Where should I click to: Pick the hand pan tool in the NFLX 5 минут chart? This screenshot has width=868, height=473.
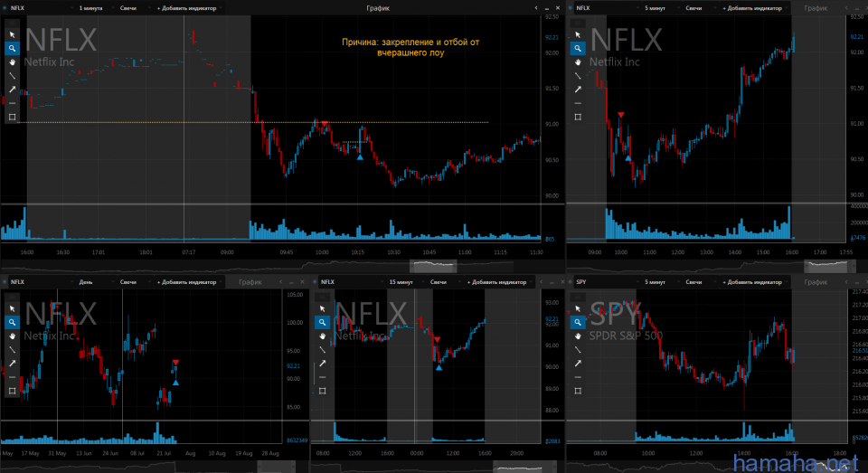(578, 62)
